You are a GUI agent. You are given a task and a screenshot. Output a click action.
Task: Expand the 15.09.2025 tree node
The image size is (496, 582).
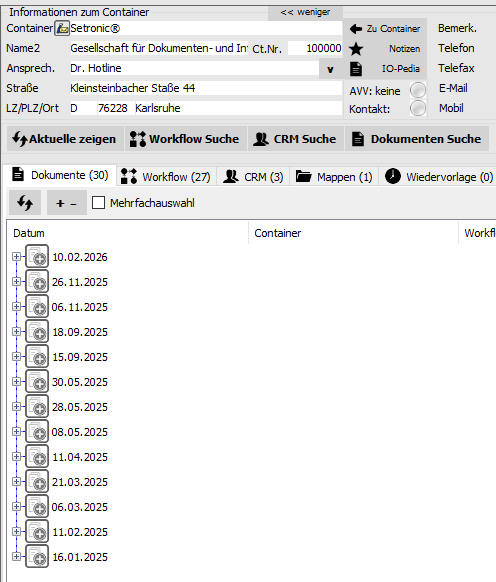[x=16, y=356]
